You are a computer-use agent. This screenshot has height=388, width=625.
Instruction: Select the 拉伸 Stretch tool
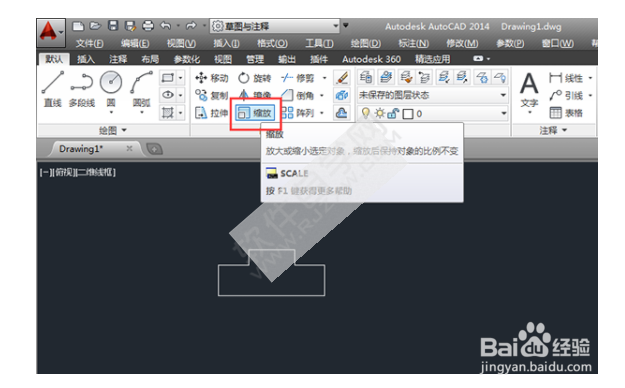pyautogui.click(x=212, y=113)
